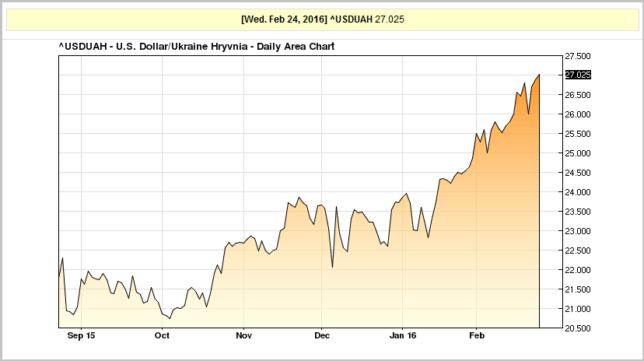The width and height of the screenshot is (644, 361).
Task: Click the 21.500 y-axis value
Action: click(x=578, y=289)
